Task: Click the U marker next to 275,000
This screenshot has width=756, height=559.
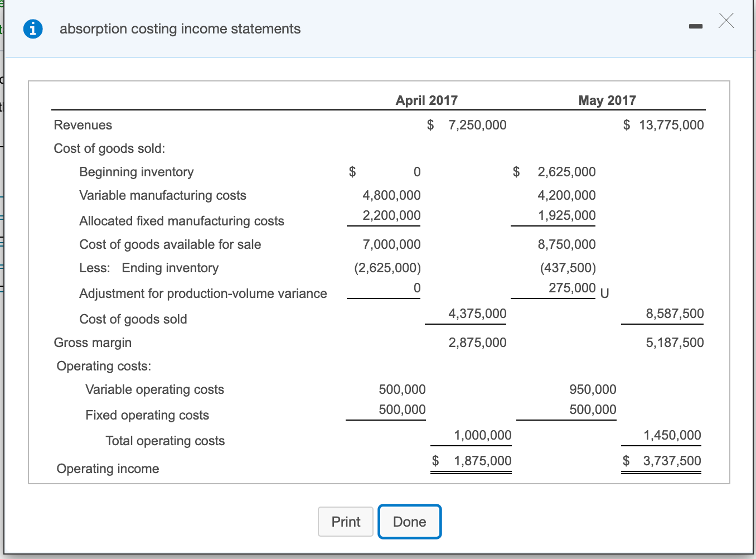Action: pyautogui.click(x=604, y=292)
